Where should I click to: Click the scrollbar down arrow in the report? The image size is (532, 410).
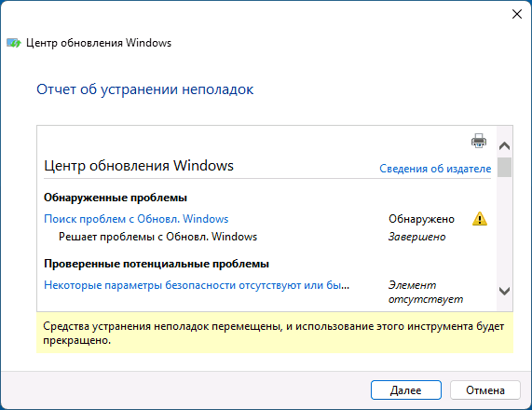pos(505,291)
